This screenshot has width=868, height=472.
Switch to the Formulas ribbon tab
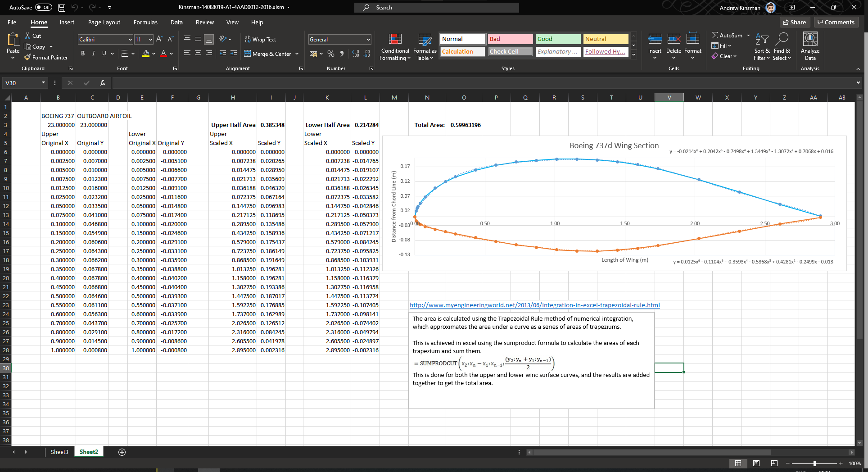145,22
